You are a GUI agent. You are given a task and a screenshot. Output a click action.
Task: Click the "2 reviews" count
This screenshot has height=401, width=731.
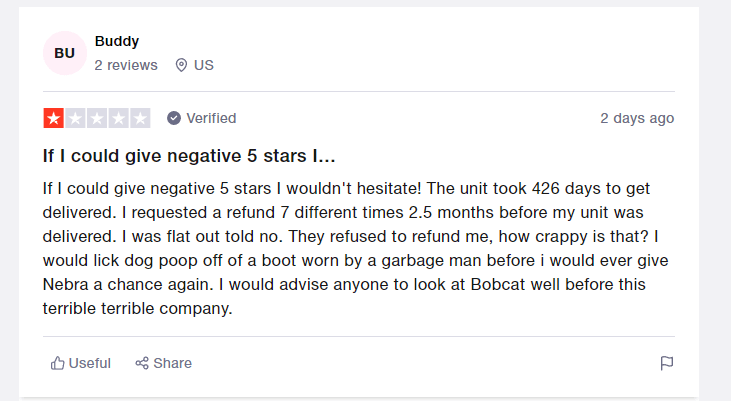[126, 65]
